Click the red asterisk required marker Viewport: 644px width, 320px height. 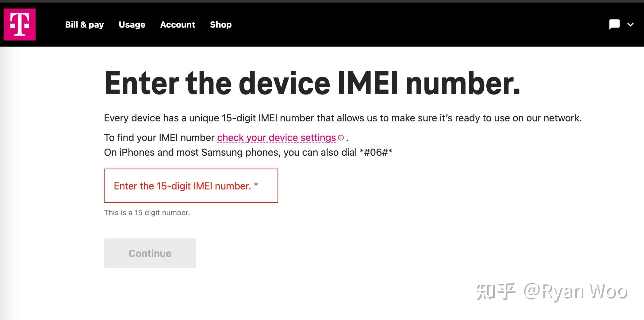(256, 185)
